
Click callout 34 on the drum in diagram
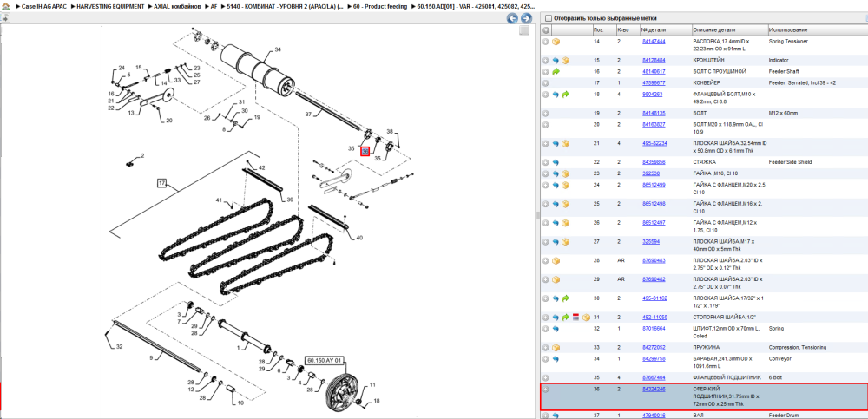point(278,49)
